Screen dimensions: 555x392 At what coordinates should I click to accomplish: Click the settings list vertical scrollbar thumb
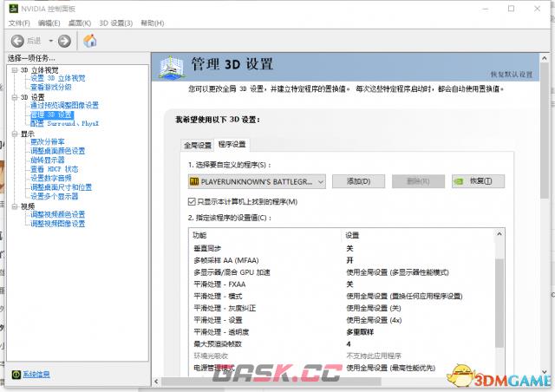click(x=499, y=304)
